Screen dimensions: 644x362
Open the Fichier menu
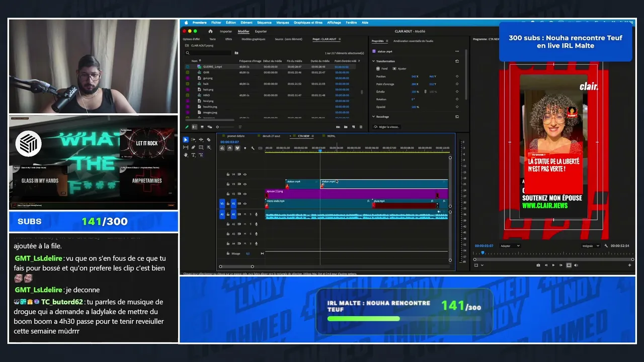pyautogui.click(x=216, y=23)
